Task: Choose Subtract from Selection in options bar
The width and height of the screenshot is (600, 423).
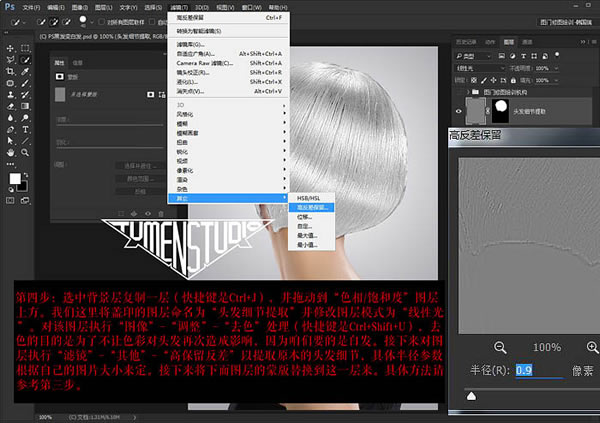Action: [x=67, y=22]
